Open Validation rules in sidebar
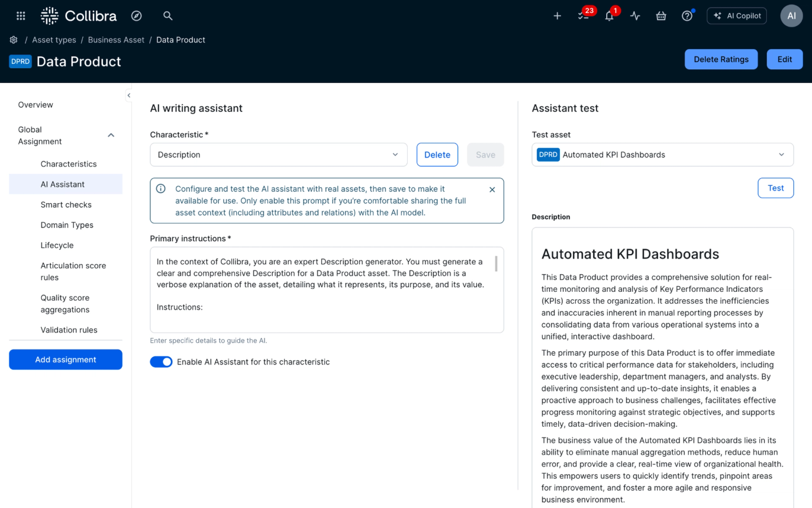Viewport: 812px width, 508px height. point(69,330)
